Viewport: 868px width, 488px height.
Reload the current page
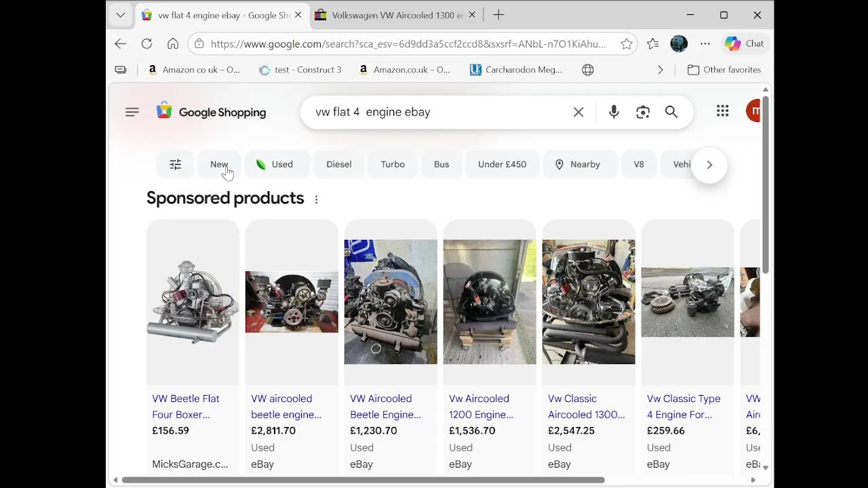tap(146, 44)
